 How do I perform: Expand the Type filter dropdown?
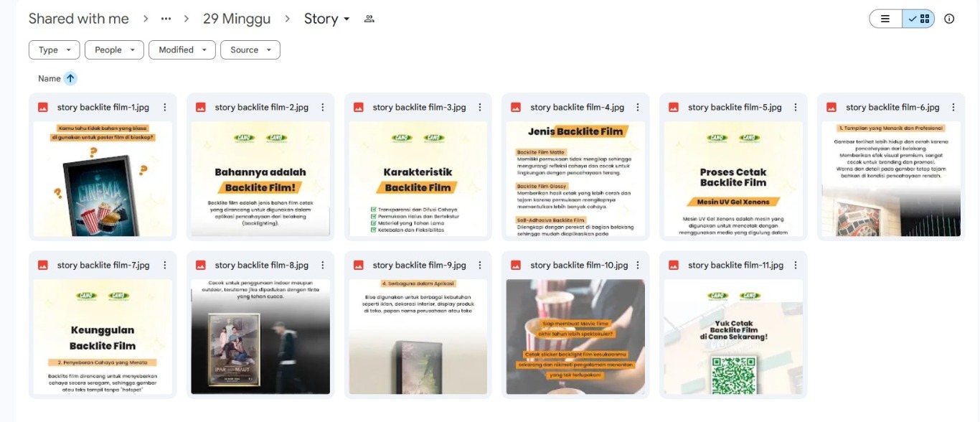pos(55,50)
